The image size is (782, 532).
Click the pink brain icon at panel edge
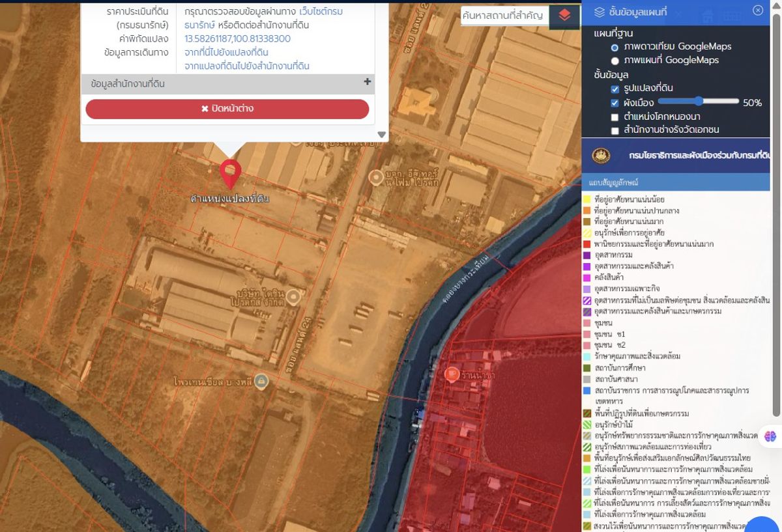click(x=770, y=436)
